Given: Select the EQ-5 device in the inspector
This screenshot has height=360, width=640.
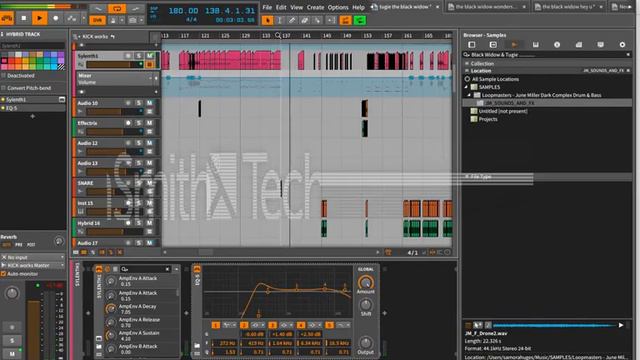Looking at the screenshot, I should (x=32, y=108).
